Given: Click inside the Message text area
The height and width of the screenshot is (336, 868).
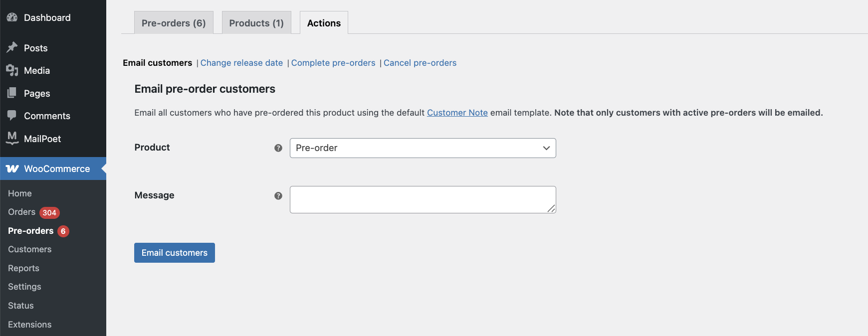Looking at the screenshot, I should click(x=423, y=199).
